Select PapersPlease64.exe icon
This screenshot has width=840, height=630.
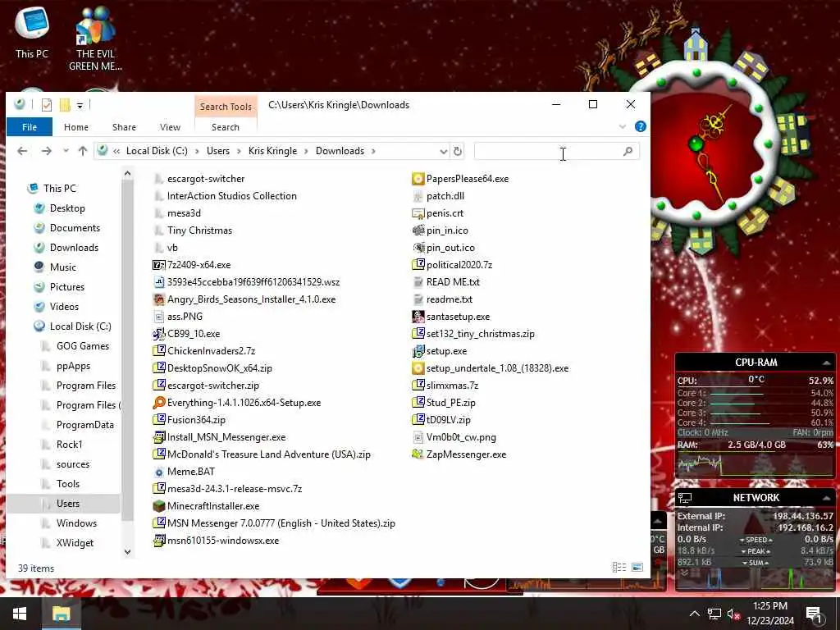pos(418,179)
